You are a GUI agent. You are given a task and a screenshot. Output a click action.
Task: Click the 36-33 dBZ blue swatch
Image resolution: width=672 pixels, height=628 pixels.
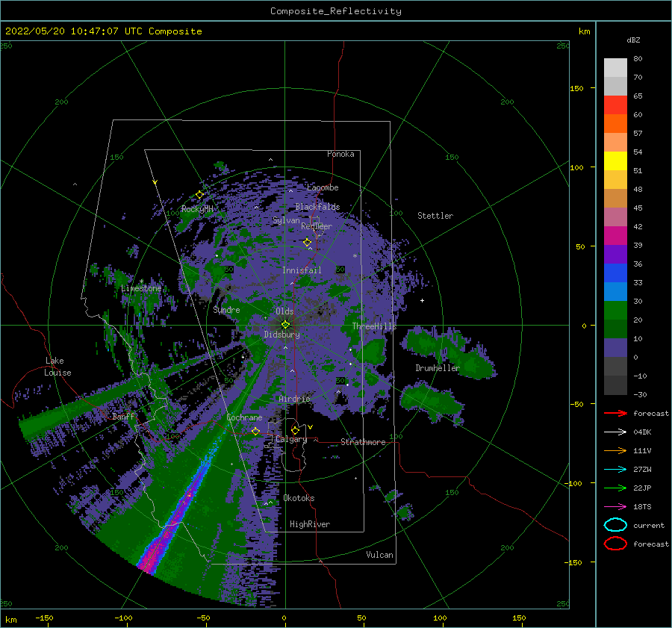click(x=615, y=273)
